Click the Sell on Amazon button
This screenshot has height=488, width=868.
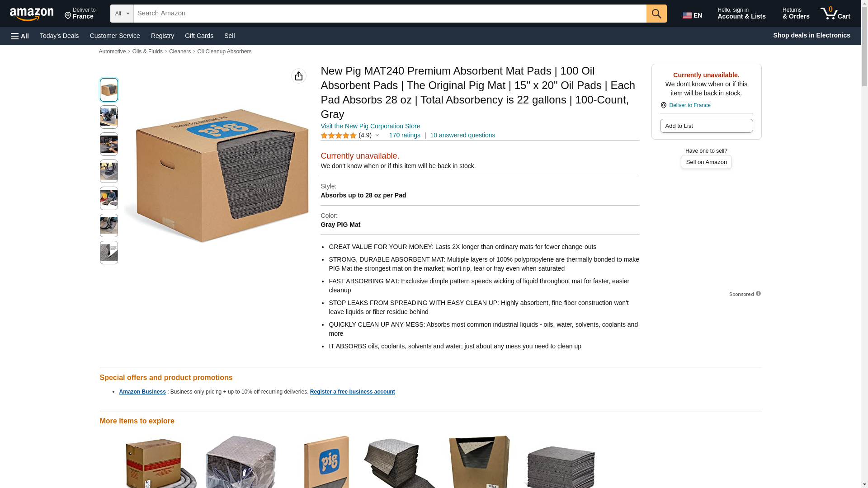[x=706, y=162]
